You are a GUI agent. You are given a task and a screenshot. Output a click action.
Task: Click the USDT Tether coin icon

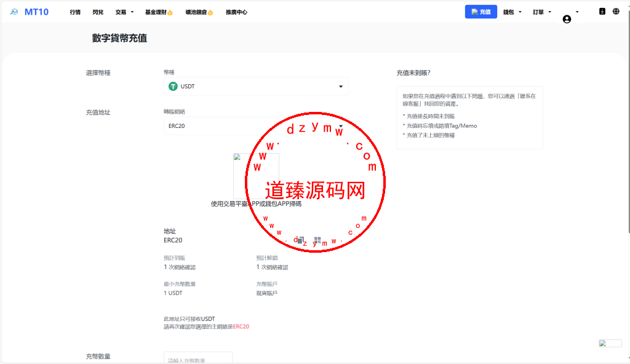173,86
